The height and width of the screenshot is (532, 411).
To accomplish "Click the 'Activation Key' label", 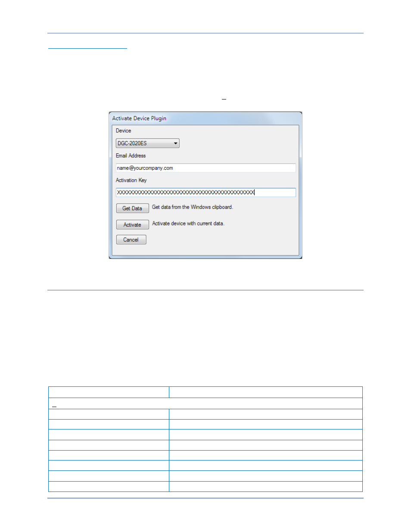I will click(131, 180).
